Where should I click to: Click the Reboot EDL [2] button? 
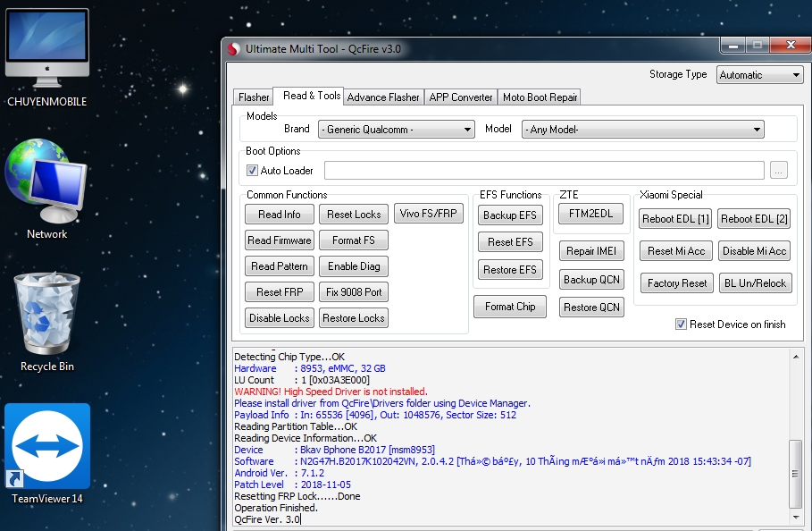[x=755, y=219]
